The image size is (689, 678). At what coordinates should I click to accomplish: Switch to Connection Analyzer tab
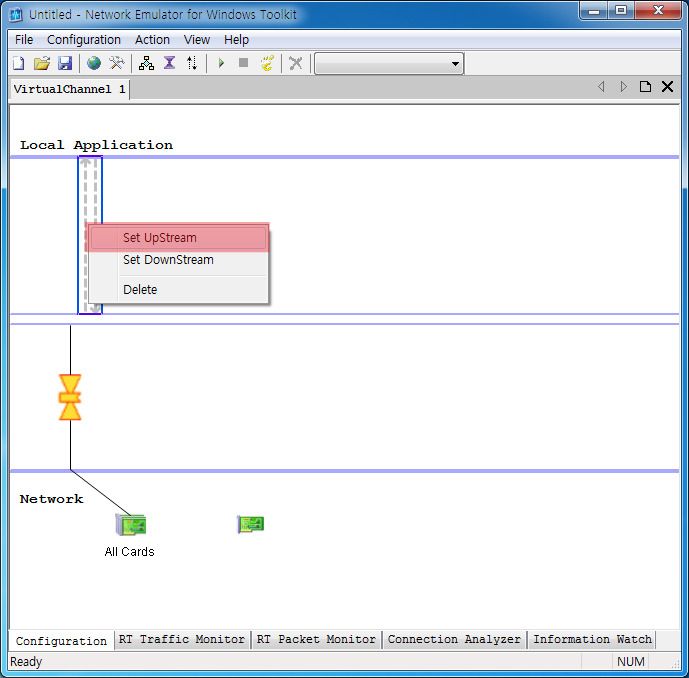(x=454, y=639)
